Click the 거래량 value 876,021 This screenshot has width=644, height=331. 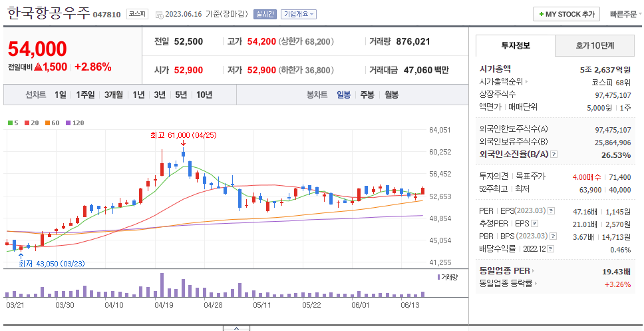[x=413, y=41]
